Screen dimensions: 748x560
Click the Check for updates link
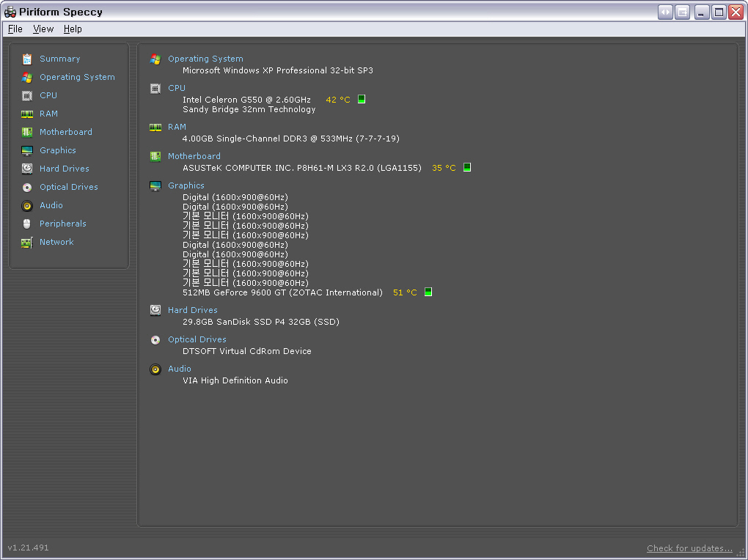pyautogui.click(x=689, y=548)
